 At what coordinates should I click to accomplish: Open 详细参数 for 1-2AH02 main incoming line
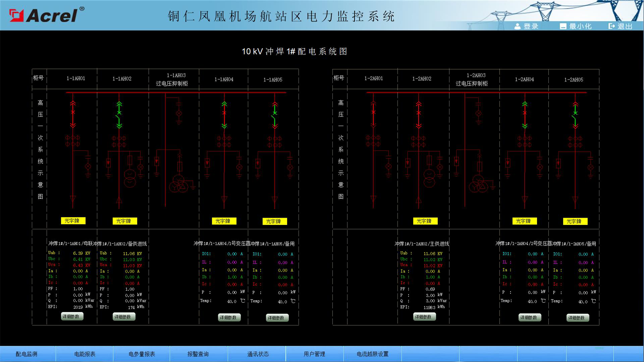[x=424, y=317]
